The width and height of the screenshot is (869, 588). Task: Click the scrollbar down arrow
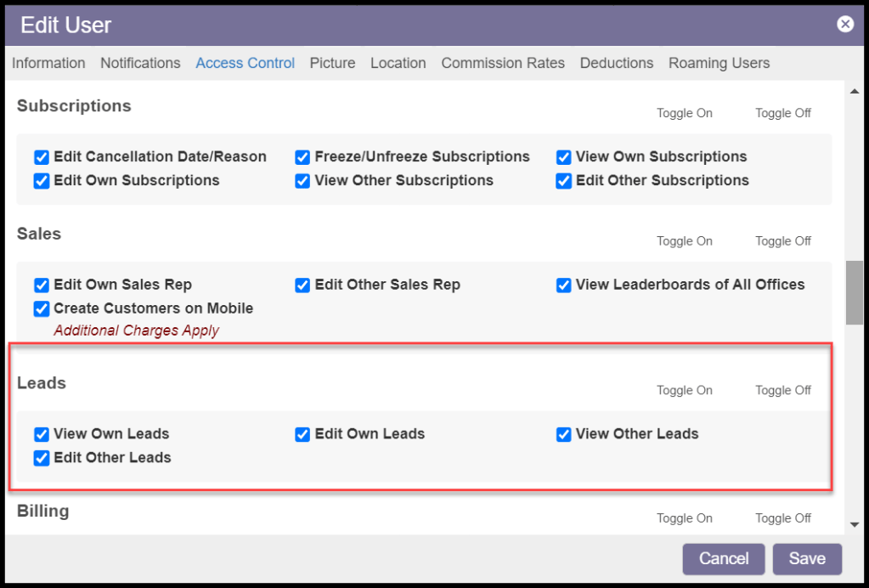click(854, 525)
